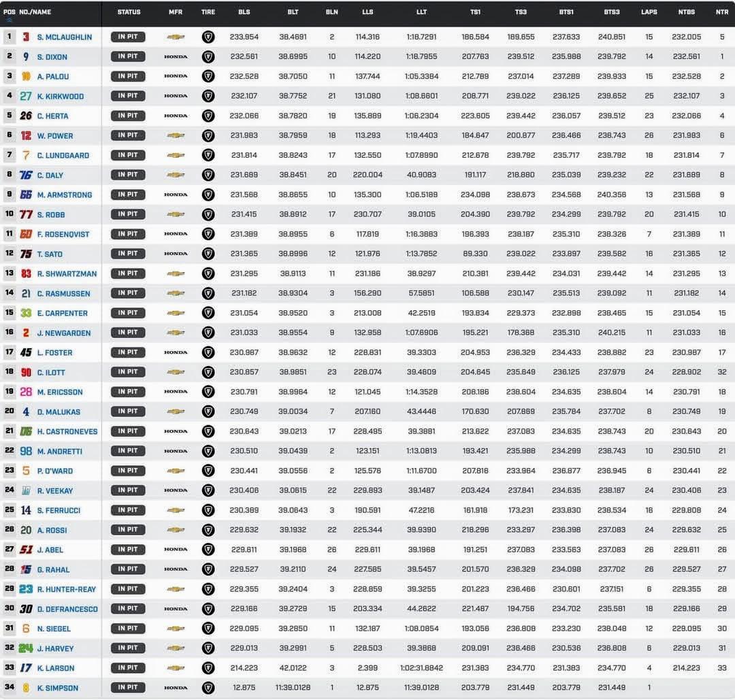Screen dimensions: 735x700
Task: Click the BTS3 value 240.851
Action: click(612, 37)
